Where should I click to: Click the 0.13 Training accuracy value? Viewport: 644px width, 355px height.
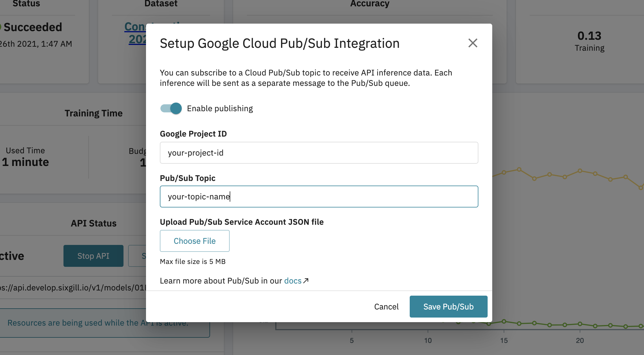[589, 36]
